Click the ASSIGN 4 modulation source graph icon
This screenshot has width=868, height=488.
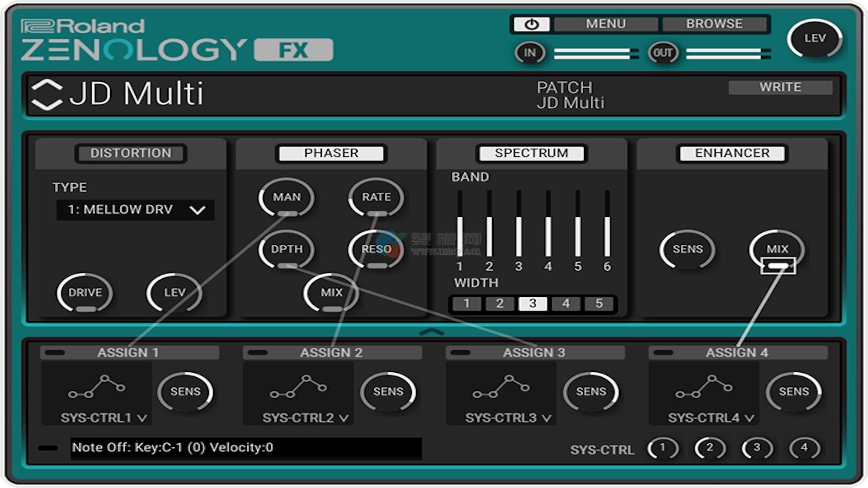pyautogui.click(x=704, y=387)
